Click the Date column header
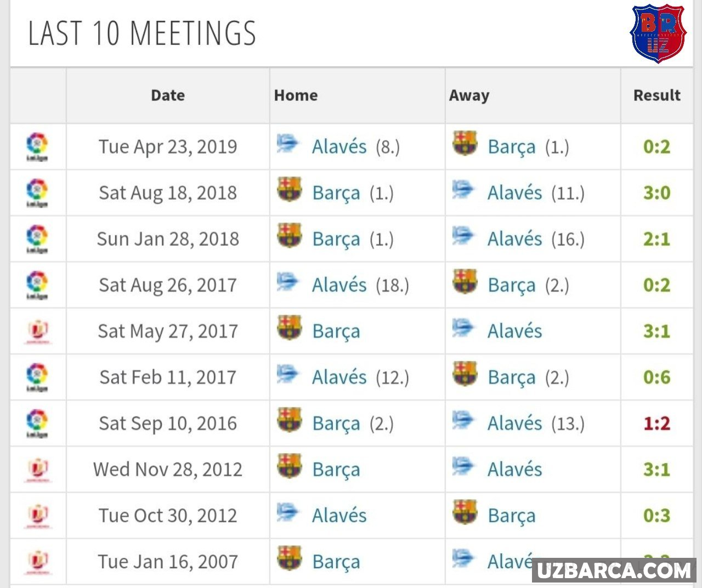The image size is (702, 588). point(168,95)
